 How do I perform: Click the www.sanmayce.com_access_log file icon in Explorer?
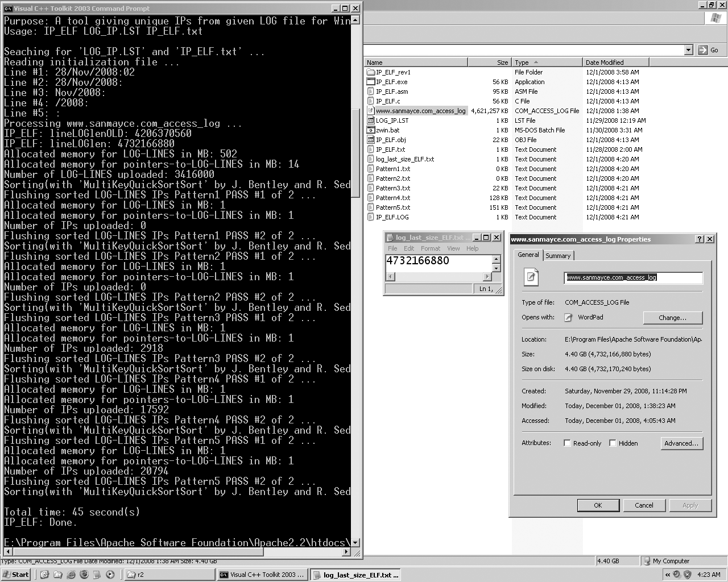coord(371,111)
